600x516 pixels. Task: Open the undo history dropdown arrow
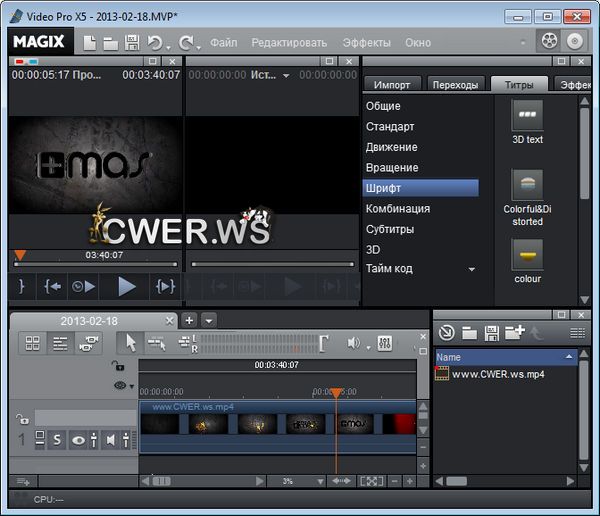(168, 48)
